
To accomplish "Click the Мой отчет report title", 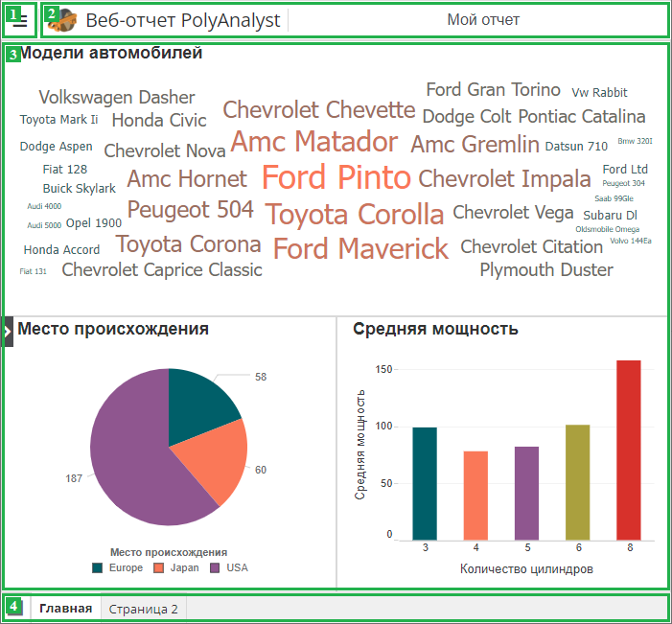I will 483,20.
